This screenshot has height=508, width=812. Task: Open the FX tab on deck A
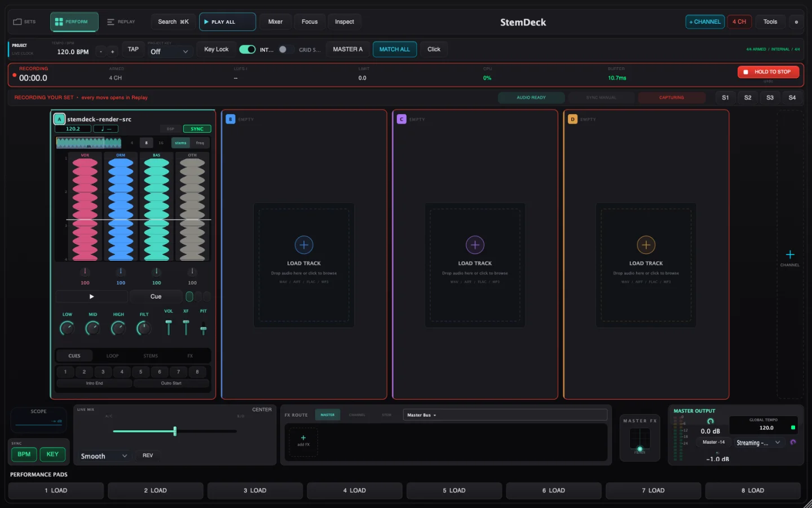click(x=190, y=356)
